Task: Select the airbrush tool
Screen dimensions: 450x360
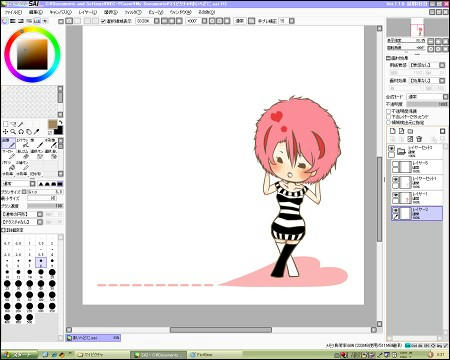Action: 23,143
